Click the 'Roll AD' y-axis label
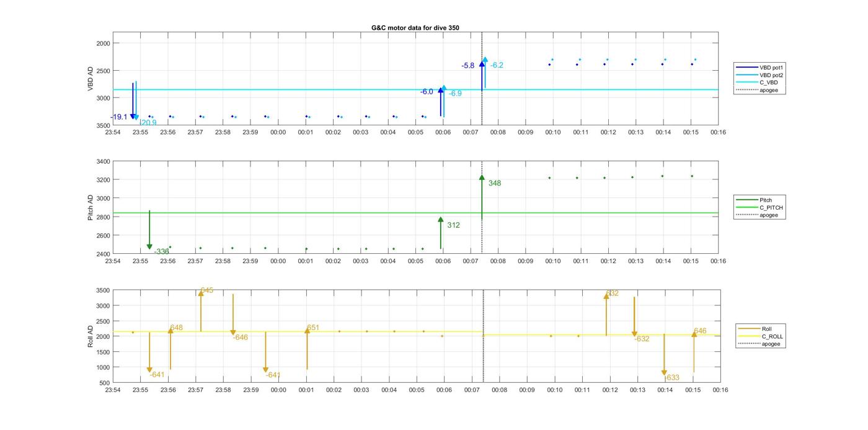The image size is (868, 430). pyautogui.click(x=91, y=336)
